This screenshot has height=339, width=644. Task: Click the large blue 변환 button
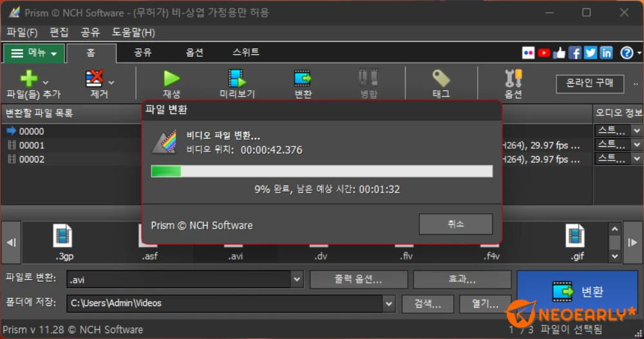coord(577,291)
